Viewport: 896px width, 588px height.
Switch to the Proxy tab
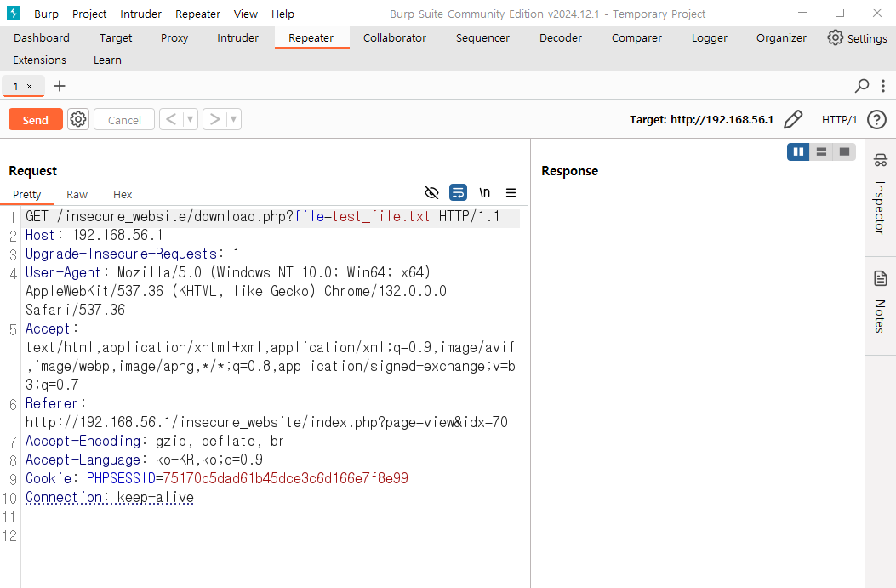(x=174, y=37)
